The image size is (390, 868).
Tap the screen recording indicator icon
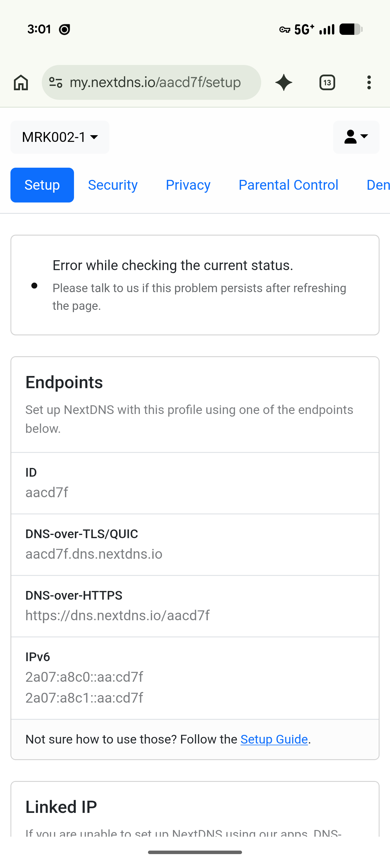pos(64,30)
